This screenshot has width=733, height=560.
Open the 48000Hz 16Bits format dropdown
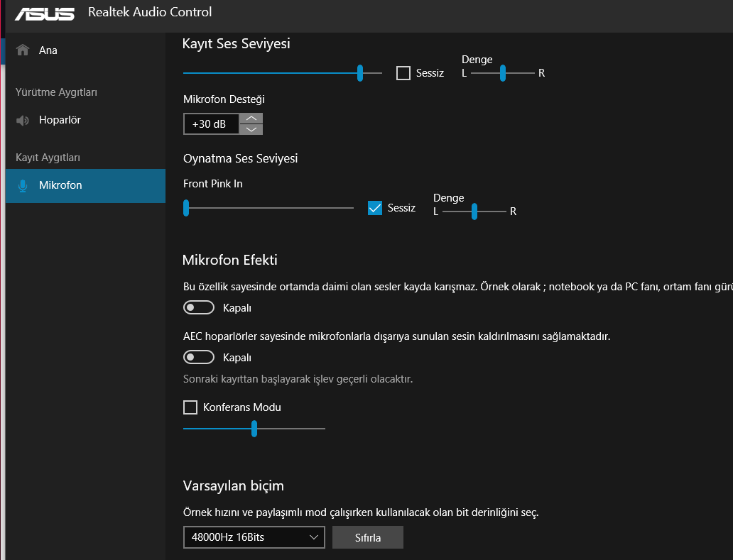point(254,537)
